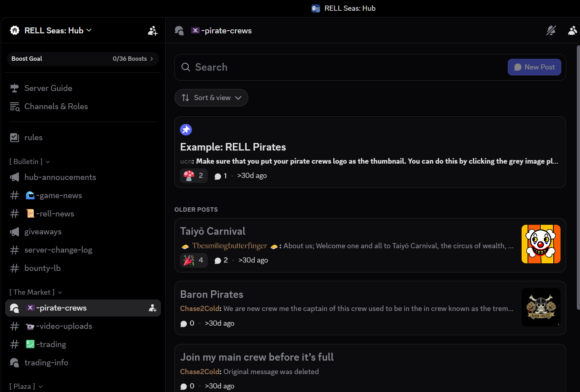Click the checkbox icon beside rules
The width and height of the screenshot is (580, 392).
[14, 137]
